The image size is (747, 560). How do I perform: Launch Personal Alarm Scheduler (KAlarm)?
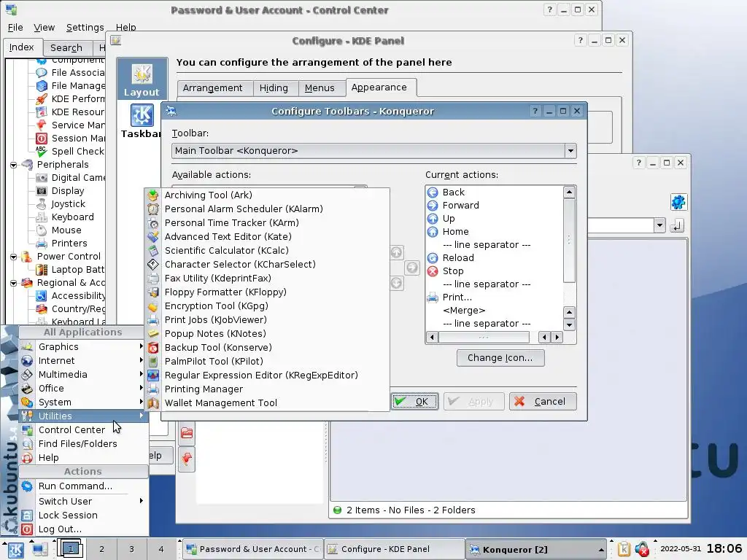267,209
